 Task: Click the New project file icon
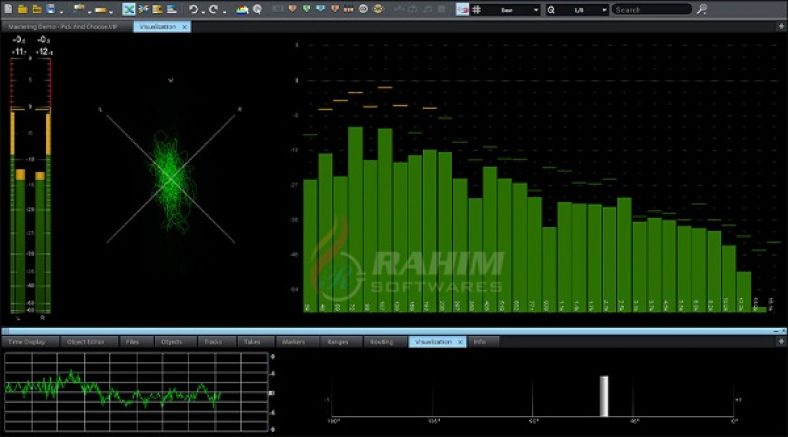tap(8, 9)
